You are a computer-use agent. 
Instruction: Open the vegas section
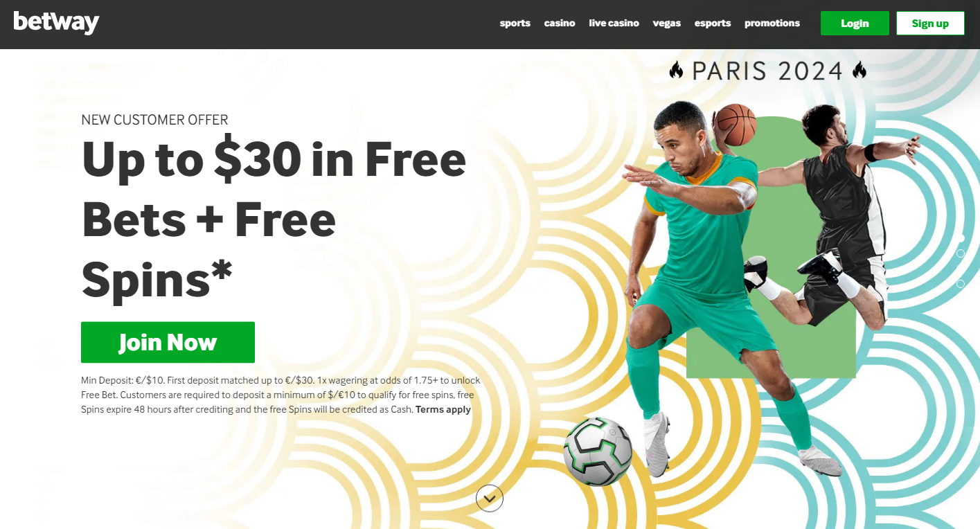[667, 23]
